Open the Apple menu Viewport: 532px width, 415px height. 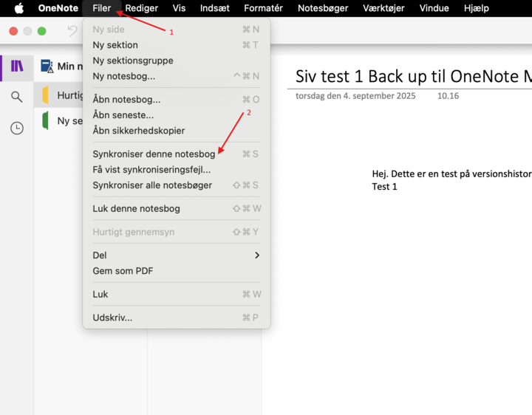pos(19,8)
